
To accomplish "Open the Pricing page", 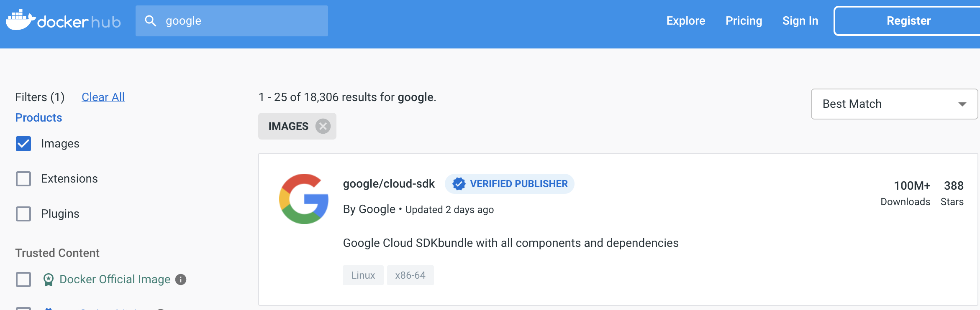I will coord(744,20).
